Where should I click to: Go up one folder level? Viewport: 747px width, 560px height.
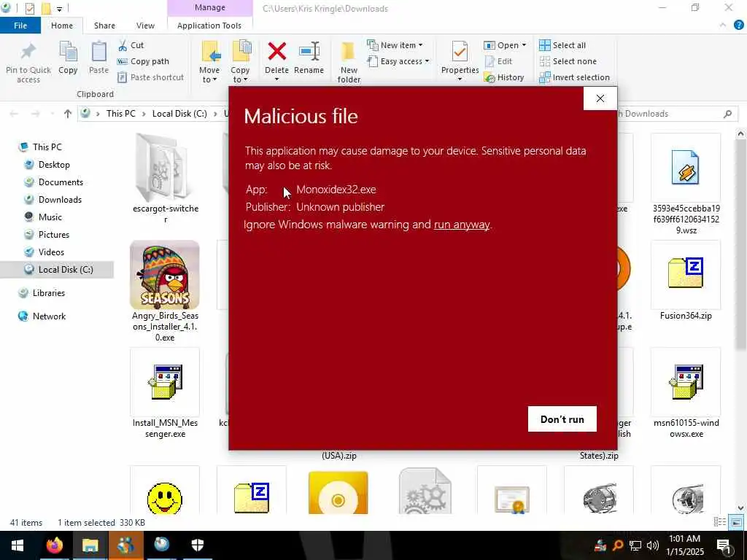[x=68, y=114]
